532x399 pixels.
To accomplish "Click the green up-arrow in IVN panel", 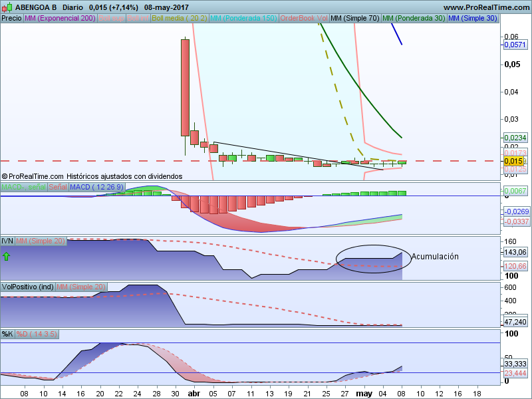I will [x=6, y=256].
